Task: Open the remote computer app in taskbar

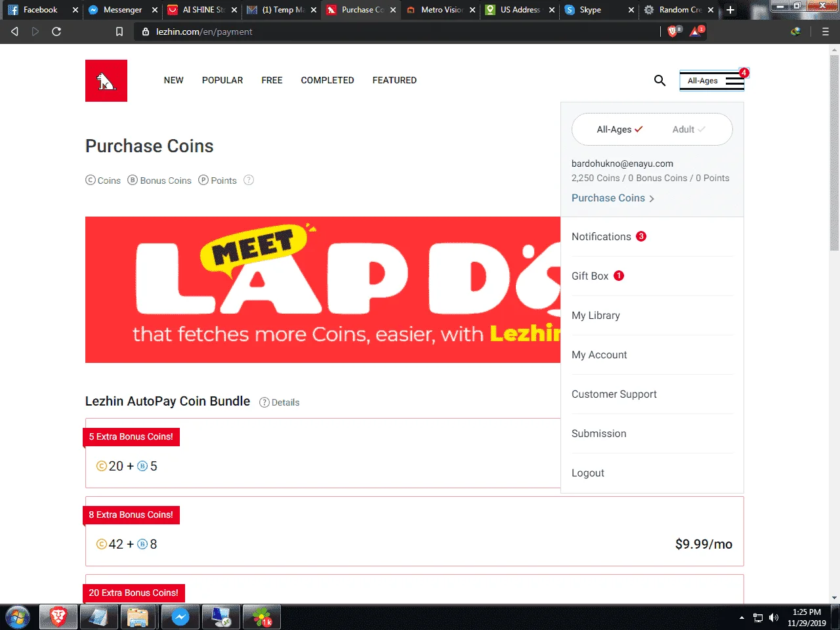Action: pos(221,618)
